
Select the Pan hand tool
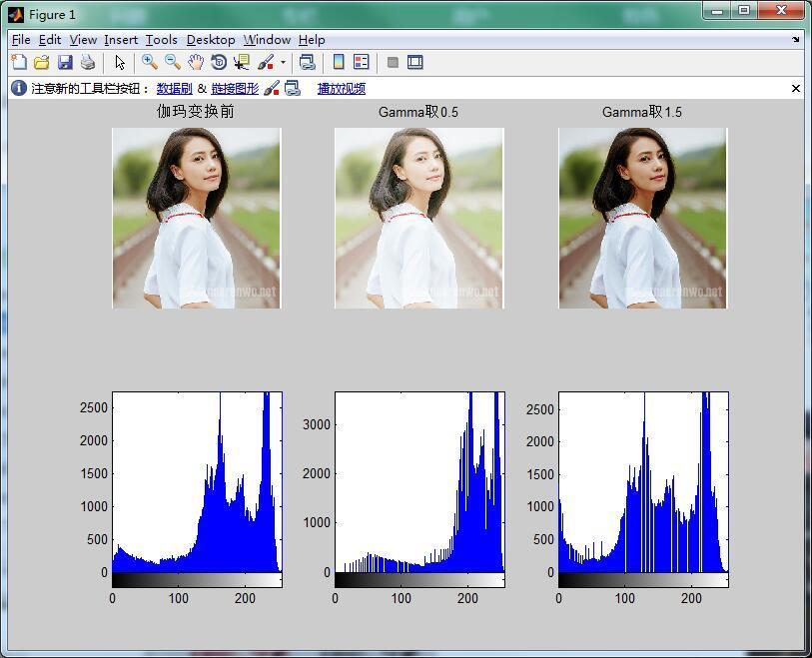[196, 63]
